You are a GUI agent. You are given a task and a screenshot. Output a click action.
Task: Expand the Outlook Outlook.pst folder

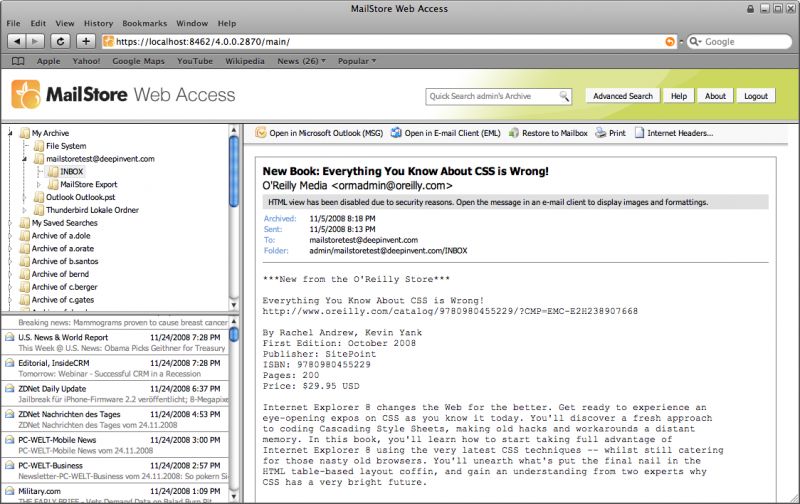pyautogui.click(x=24, y=197)
